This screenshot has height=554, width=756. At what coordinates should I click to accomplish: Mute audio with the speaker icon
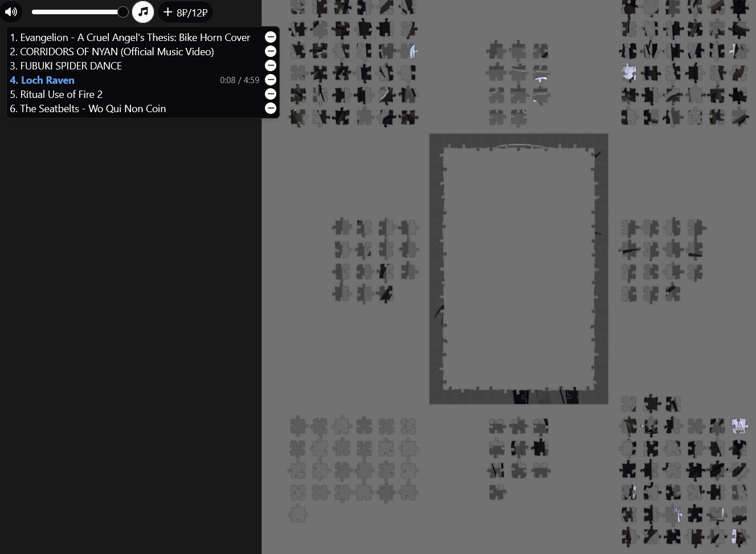point(11,11)
